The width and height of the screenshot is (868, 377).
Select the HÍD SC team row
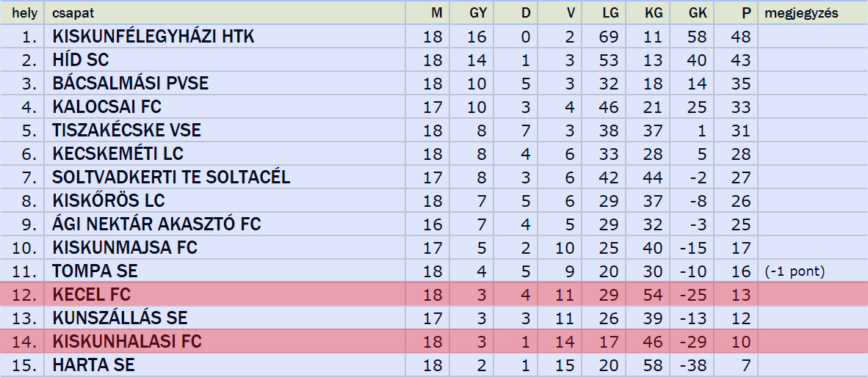pos(434,59)
